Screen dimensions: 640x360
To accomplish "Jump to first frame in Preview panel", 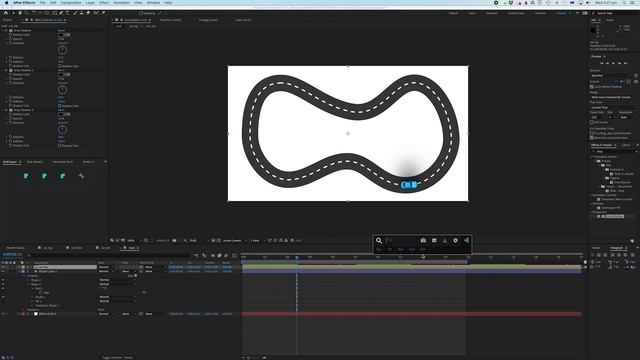I will pyautogui.click(x=601, y=63).
